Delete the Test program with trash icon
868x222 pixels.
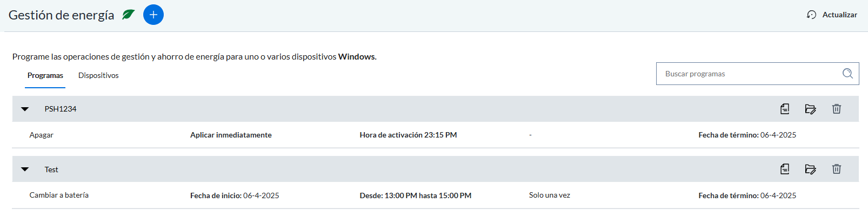pos(837,169)
